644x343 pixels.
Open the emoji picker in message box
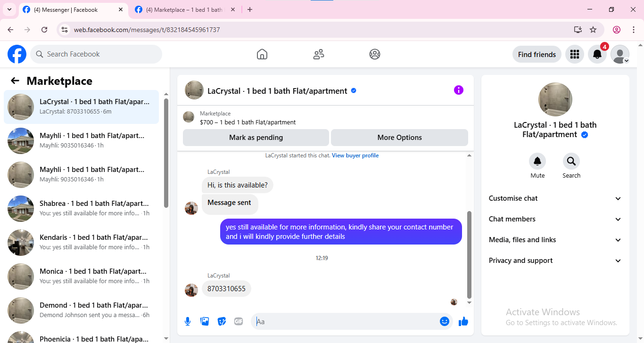tap(445, 321)
